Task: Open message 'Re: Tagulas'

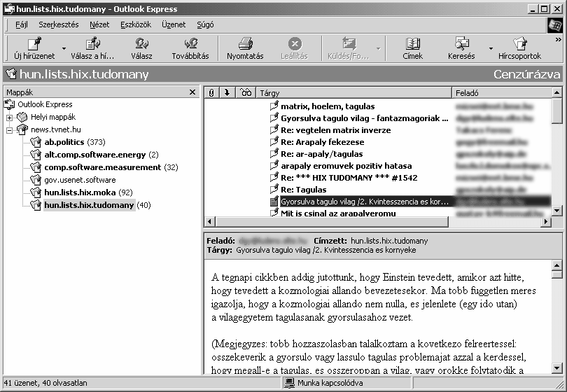Action: coord(303,190)
